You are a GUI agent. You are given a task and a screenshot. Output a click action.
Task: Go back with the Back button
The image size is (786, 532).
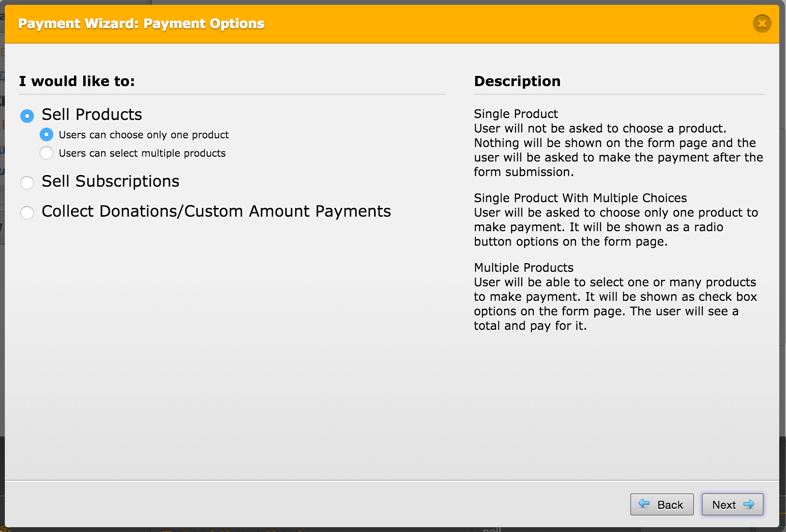662,504
